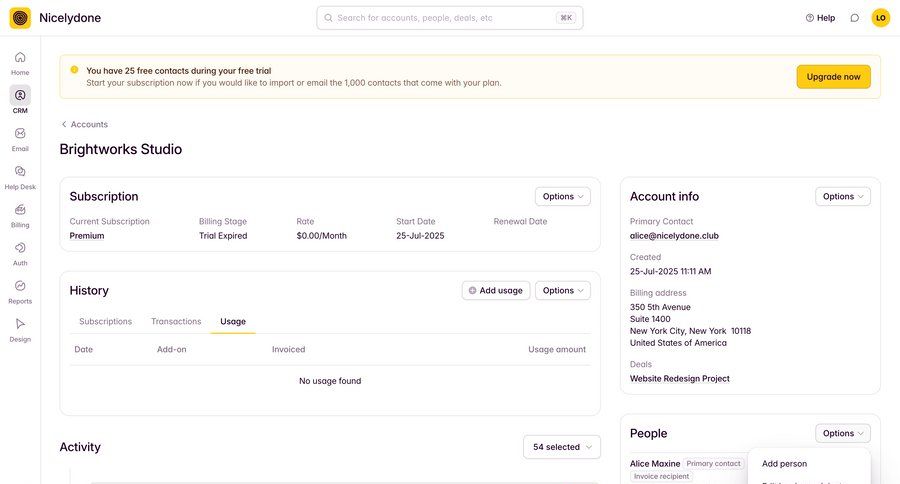Click the 350 5th Avenue address line
The height and width of the screenshot is (484, 900).
click(x=660, y=307)
